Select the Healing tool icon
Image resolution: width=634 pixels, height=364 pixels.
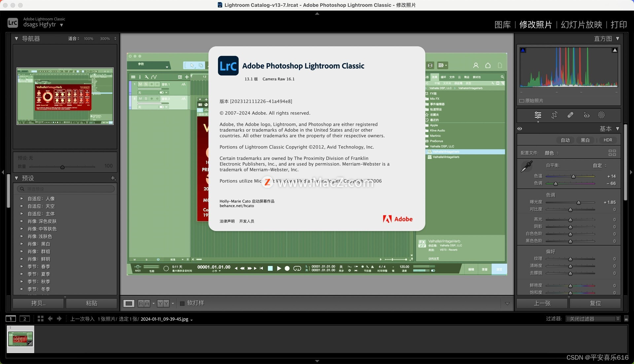[x=570, y=115]
